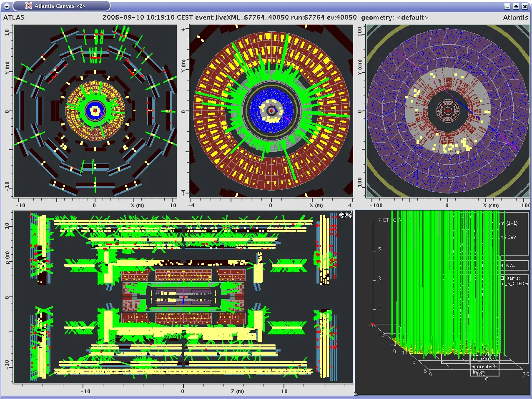Screen dimensions: 532x399
Task: Click the middle window-shade button in the title bar
Action: pyautogui.click(x=516, y=6)
